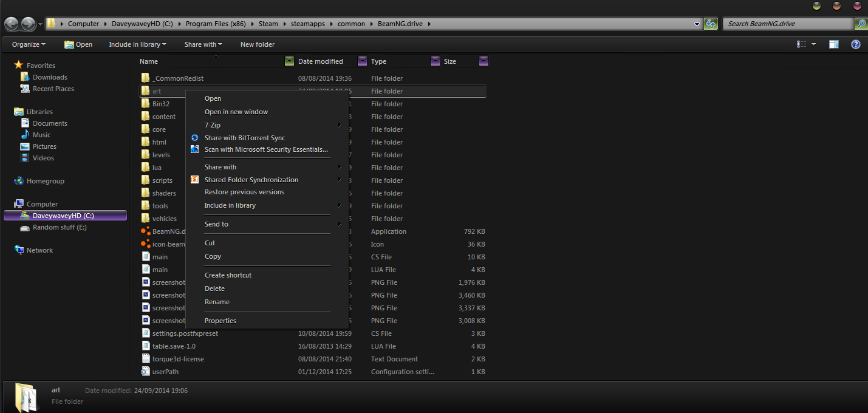Open Include in library toolbar dropdown

[x=137, y=44]
